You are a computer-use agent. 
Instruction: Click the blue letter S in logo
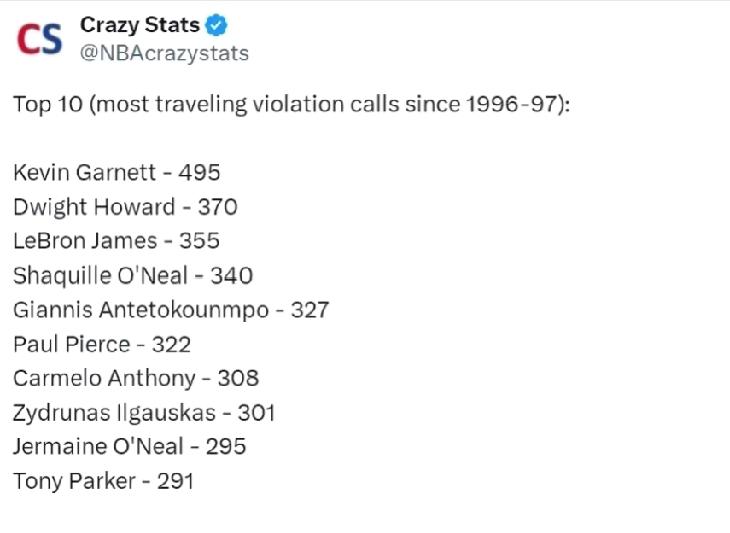point(50,39)
